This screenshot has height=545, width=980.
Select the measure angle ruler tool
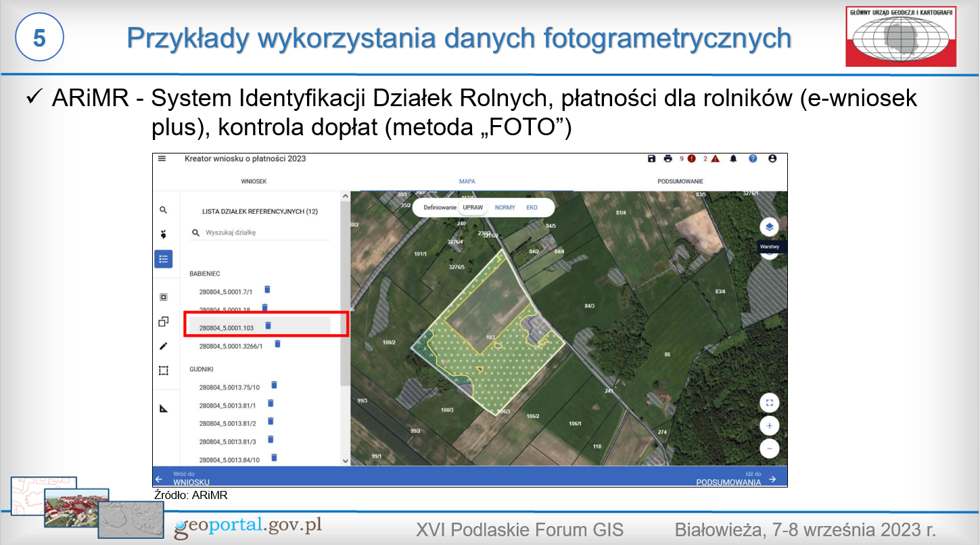point(163,408)
